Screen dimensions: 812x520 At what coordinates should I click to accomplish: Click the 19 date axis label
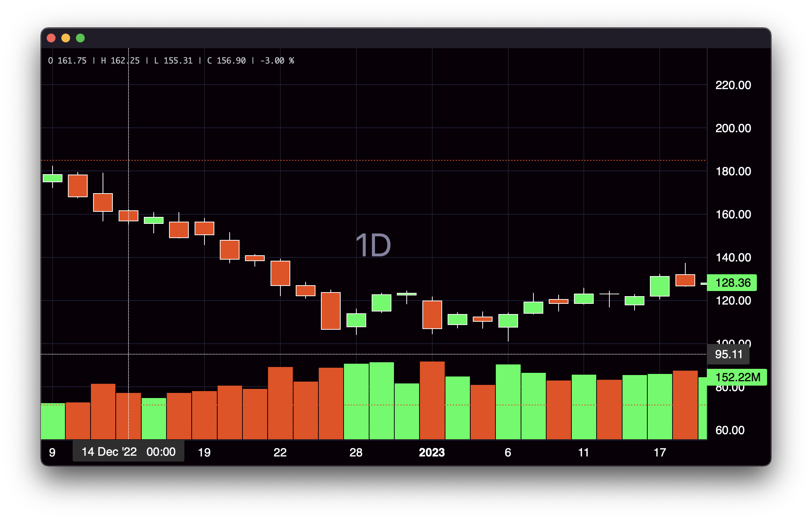coord(204,452)
